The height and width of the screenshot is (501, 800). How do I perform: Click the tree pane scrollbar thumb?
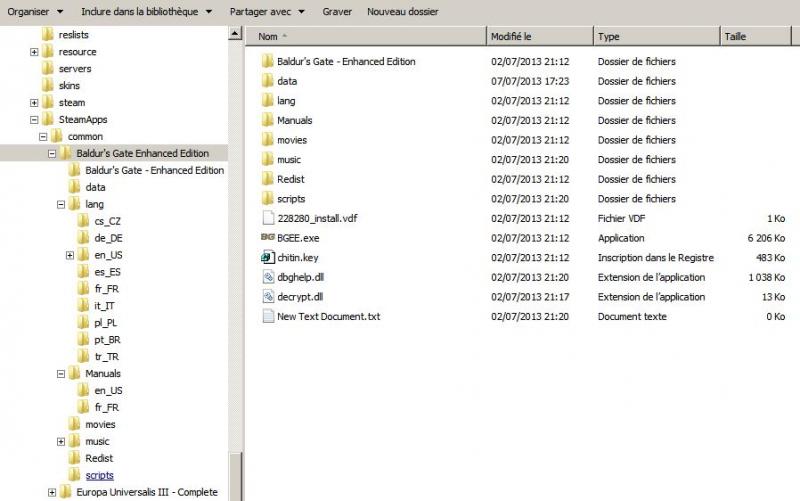pos(235,477)
